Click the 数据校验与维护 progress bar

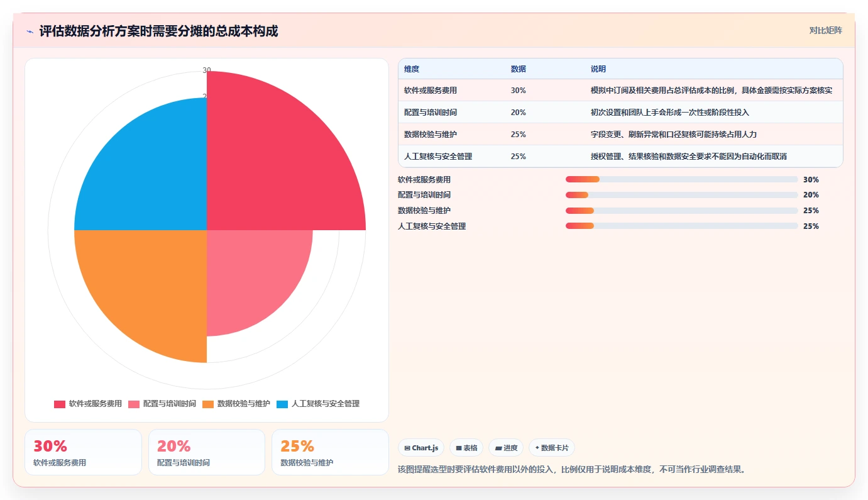pos(682,211)
